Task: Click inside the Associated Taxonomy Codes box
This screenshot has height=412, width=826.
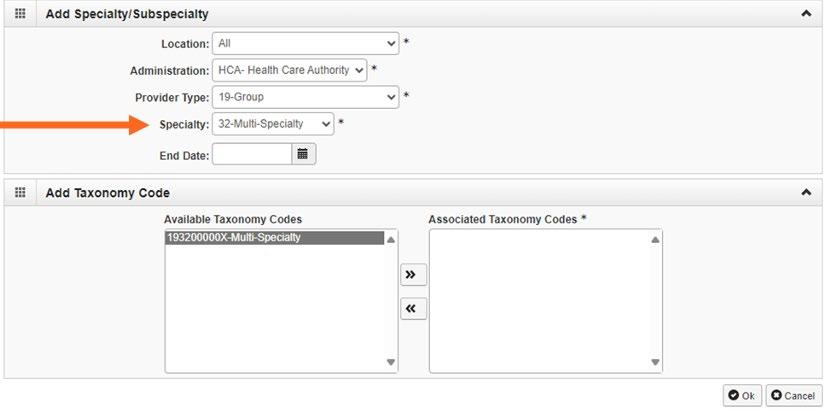Action: point(538,300)
